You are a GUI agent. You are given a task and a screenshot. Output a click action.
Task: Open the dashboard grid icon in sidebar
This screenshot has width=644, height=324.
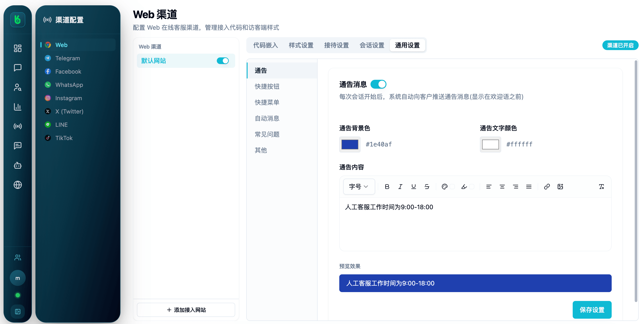(x=17, y=48)
